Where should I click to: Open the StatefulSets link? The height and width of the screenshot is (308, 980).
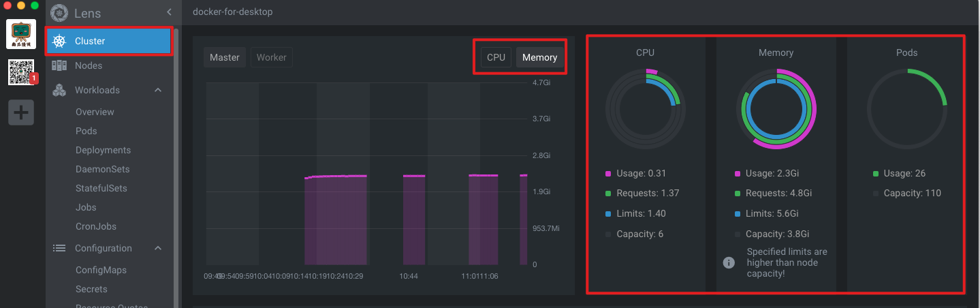tap(101, 188)
